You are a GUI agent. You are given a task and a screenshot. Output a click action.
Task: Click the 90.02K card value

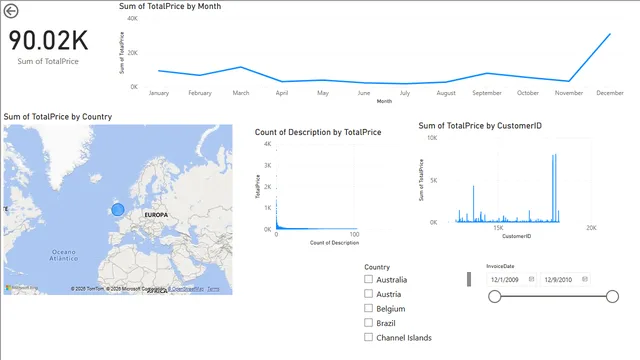pyautogui.click(x=48, y=40)
